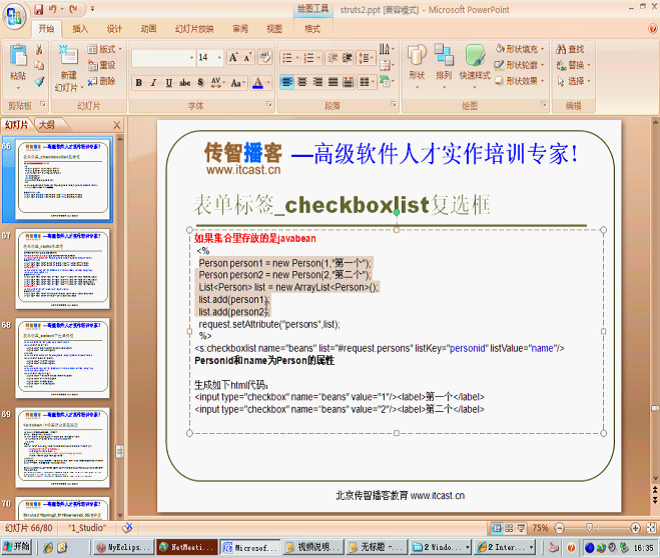Undo the last action in the quick access toolbar
Screen dimensions: 660x558
(x=53, y=9)
